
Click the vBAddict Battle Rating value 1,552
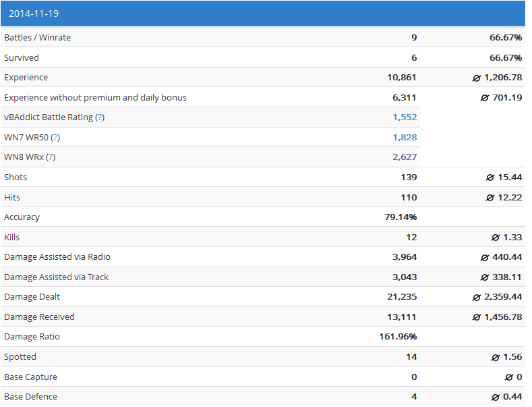[405, 117]
